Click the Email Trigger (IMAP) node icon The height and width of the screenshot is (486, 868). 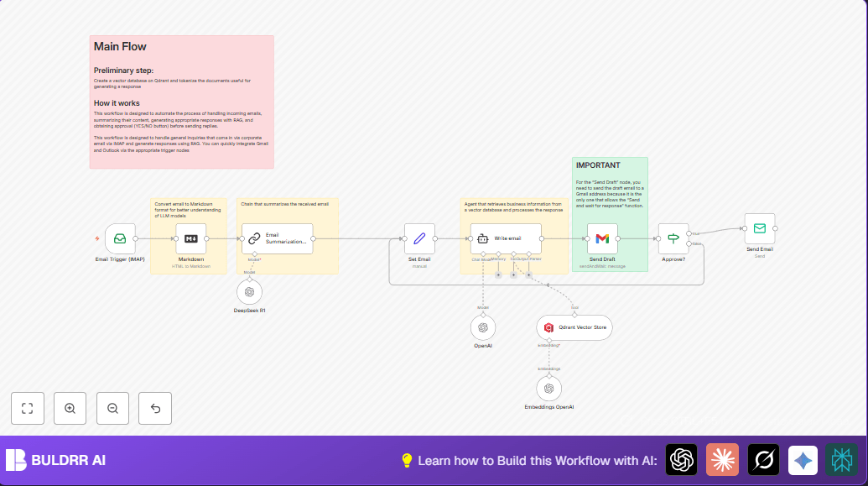pos(120,239)
